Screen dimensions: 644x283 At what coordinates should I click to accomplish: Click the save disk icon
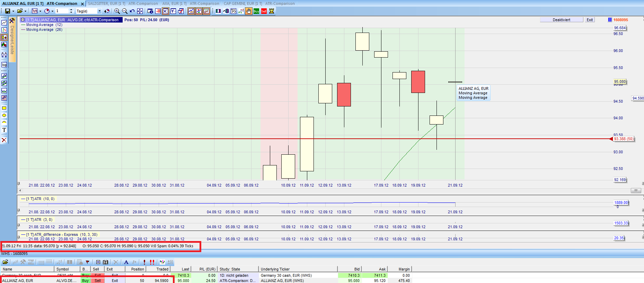[x=7, y=11]
